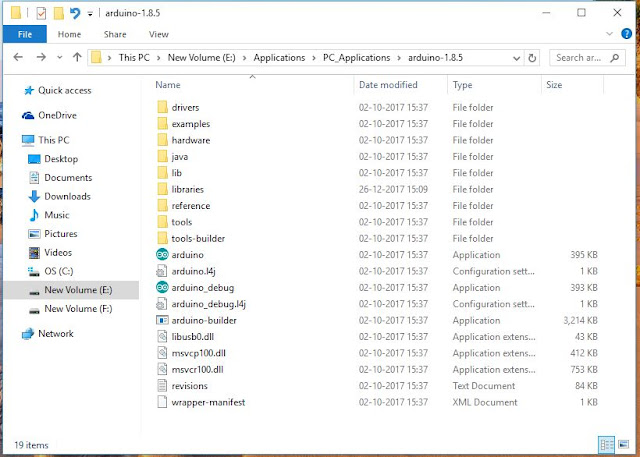Select the libraries folder icon
The width and height of the screenshot is (640, 457).
(x=162, y=189)
